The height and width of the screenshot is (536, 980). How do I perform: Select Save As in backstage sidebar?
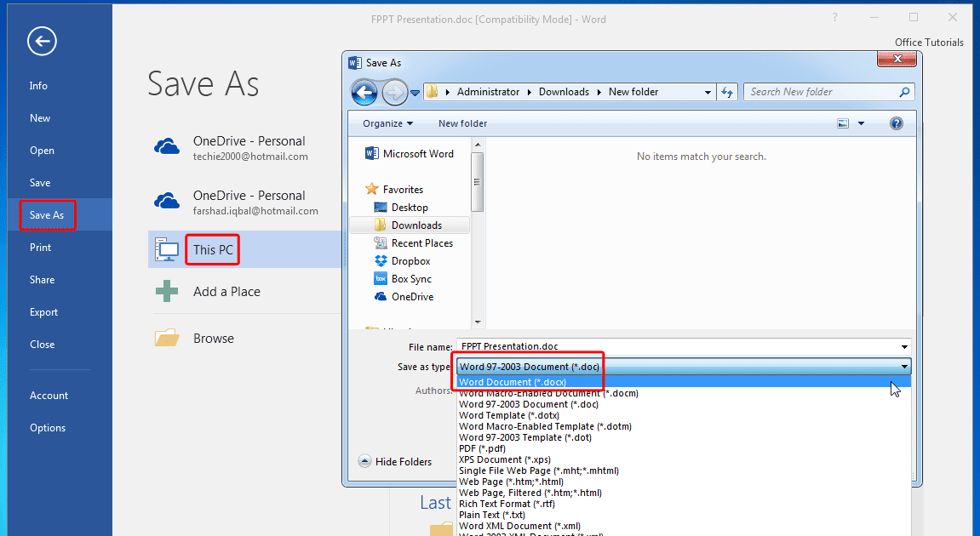point(60,215)
